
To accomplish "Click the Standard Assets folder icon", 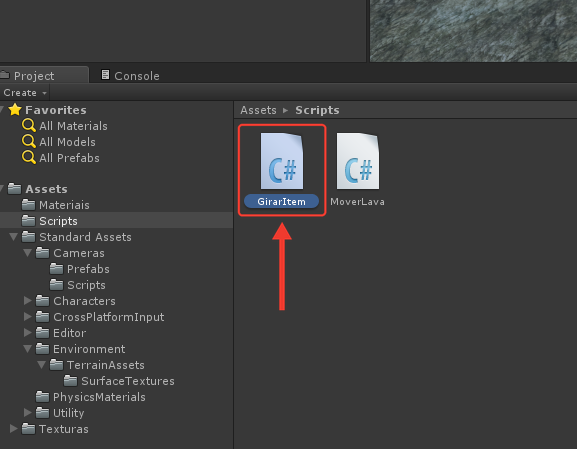I will point(29,236).
